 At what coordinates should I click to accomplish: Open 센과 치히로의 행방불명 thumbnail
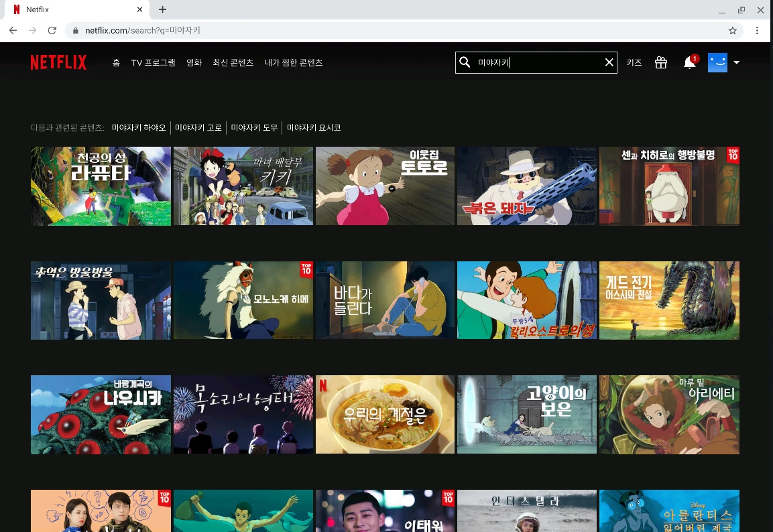(x=669, y=186)
